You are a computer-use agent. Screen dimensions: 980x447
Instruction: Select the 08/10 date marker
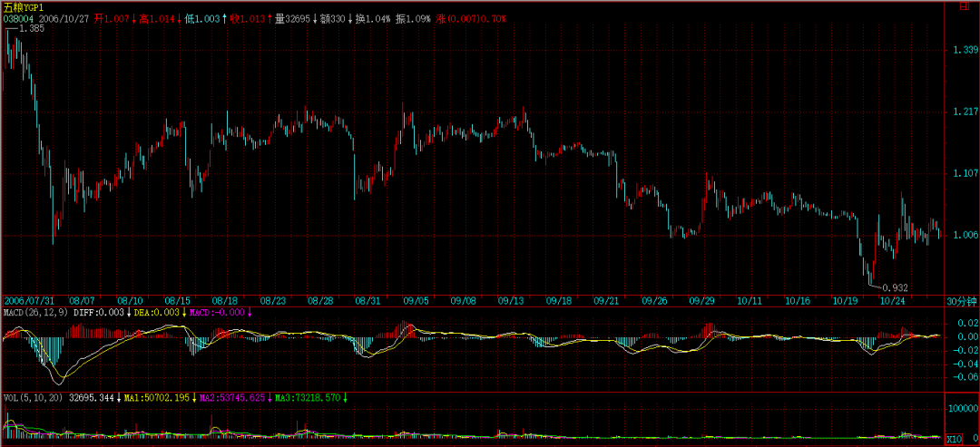click(x=130, y=300)
